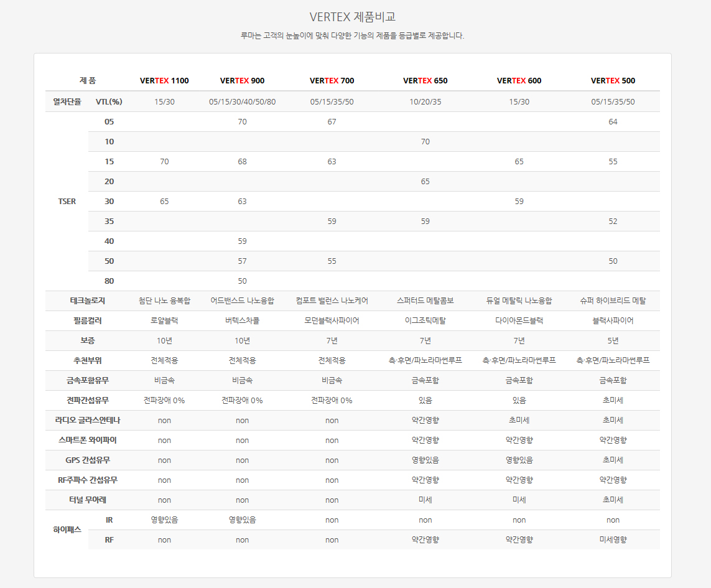Select the '40' TSER row label

click(x=109, y=241)
